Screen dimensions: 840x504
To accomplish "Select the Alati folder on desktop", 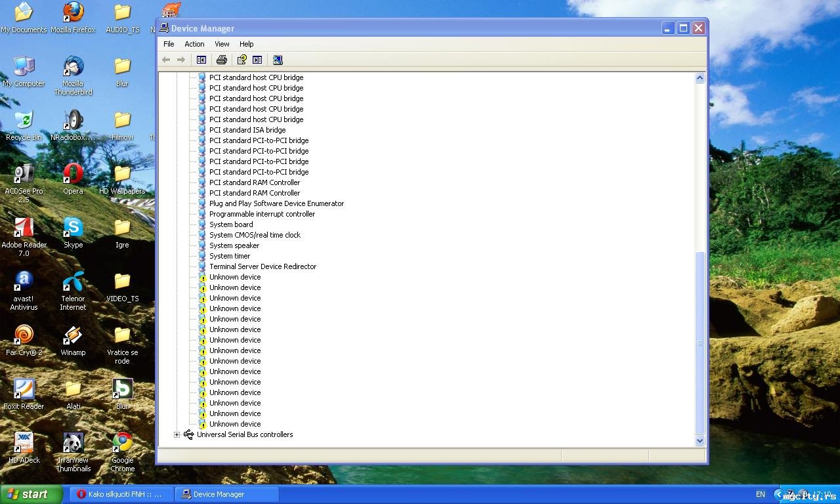I will 73,394.
